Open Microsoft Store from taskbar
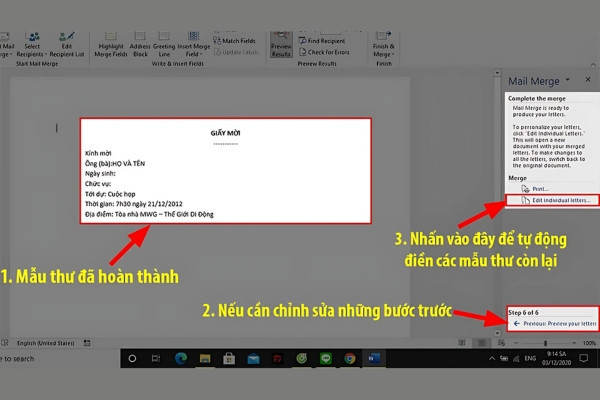Screen dimensions: 600x400 point(229,359)
